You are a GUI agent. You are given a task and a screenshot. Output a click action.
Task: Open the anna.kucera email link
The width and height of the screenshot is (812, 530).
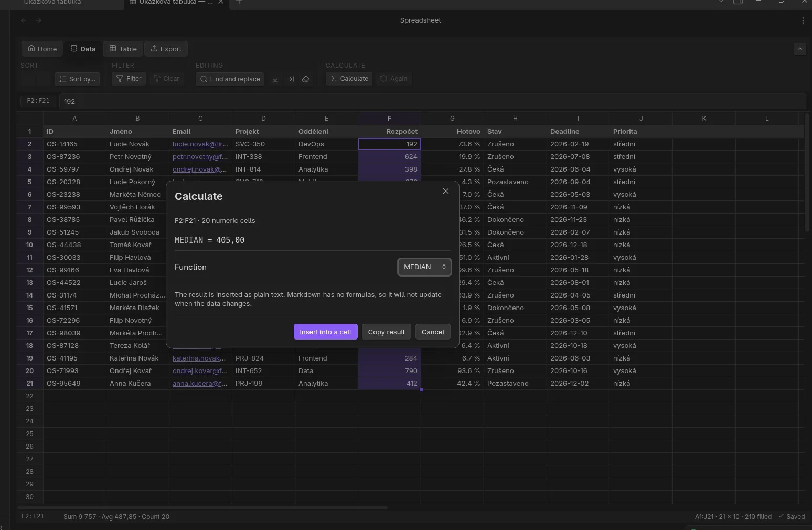click(200, 384)
